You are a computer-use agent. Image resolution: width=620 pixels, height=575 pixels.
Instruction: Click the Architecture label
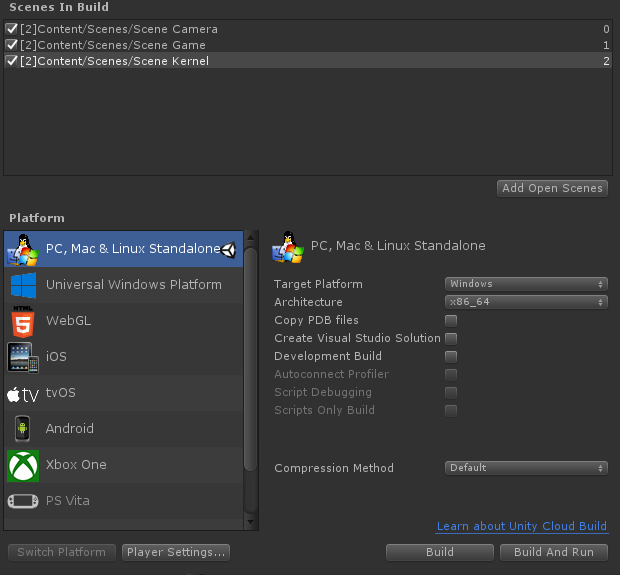point(308,302)
